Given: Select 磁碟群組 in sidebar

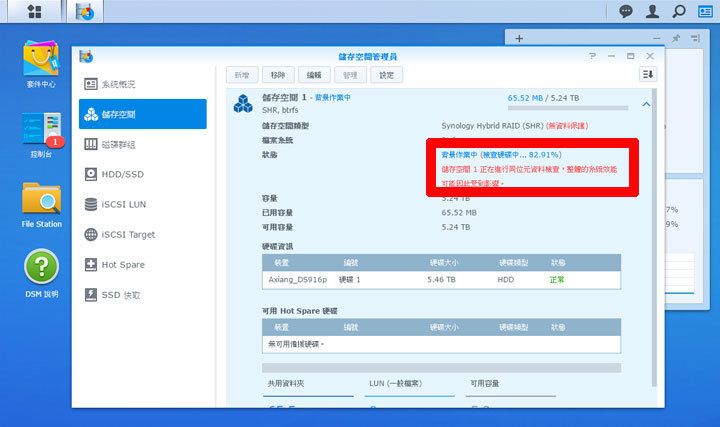Looking at the screenshot, I should tap(143, 144).
